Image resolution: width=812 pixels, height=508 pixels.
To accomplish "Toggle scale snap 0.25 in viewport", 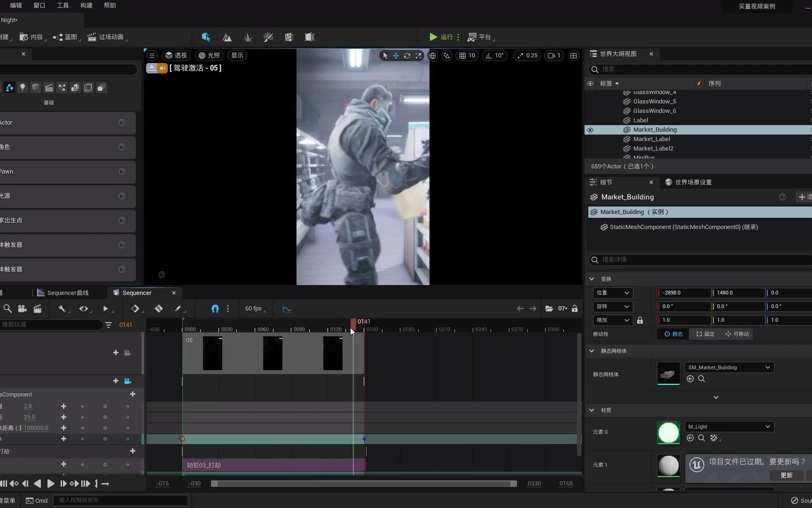I will click(x=527, y=56).
